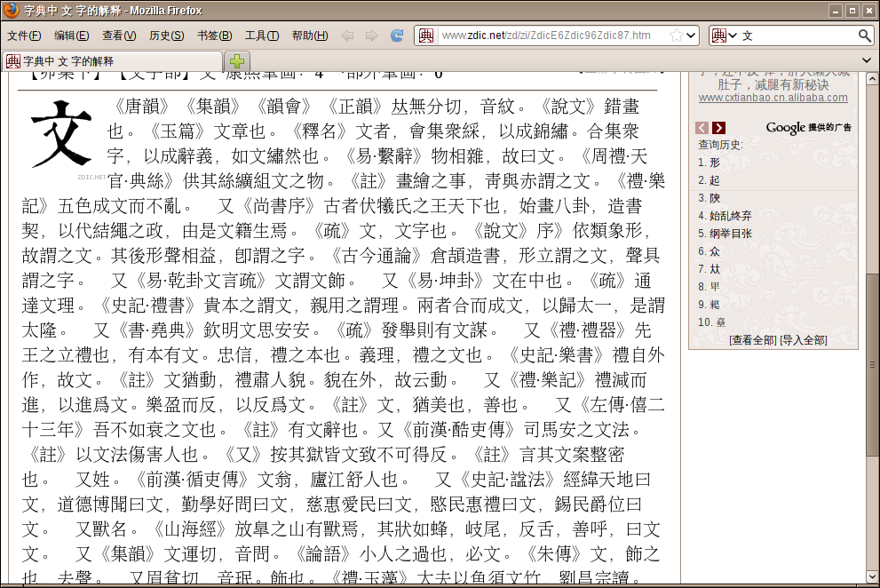Image resolution: width=880 pixels, height=588 pixels.
Task: Click the [导入全部] link
Action: 803,340
